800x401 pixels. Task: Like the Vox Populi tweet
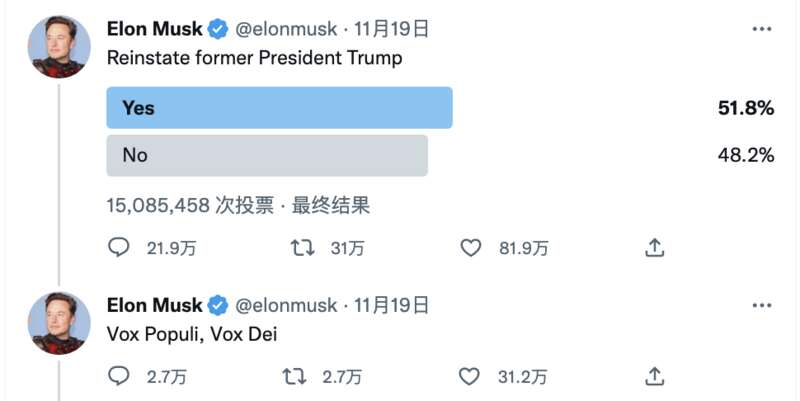(469, 377)
